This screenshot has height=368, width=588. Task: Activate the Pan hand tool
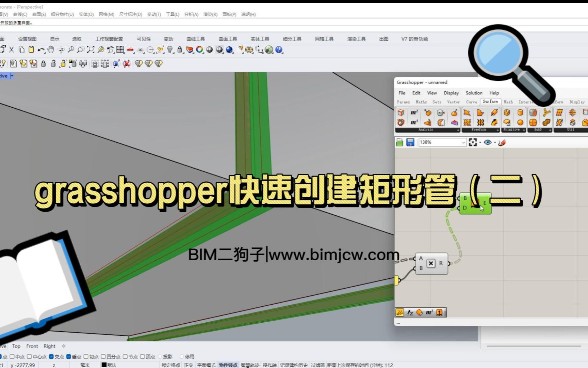pyautogui.click(x=51, y=50)
